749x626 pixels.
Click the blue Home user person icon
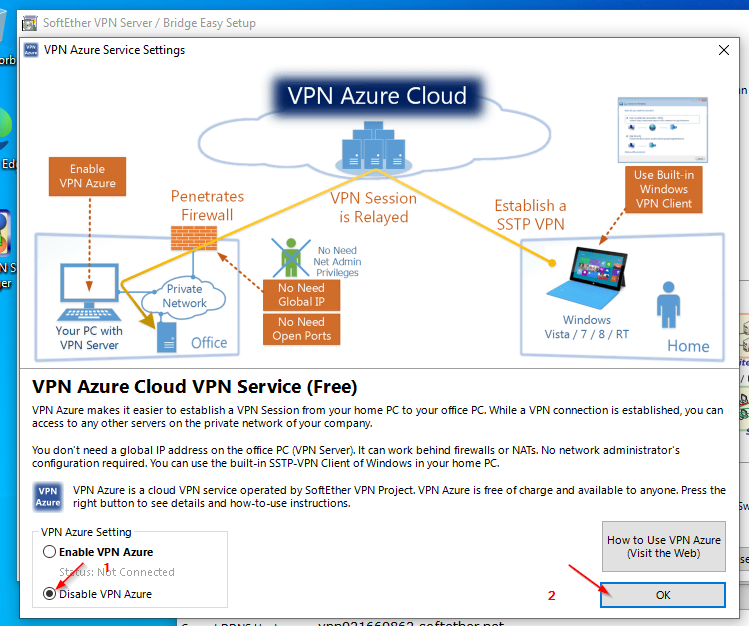(668, 305)
